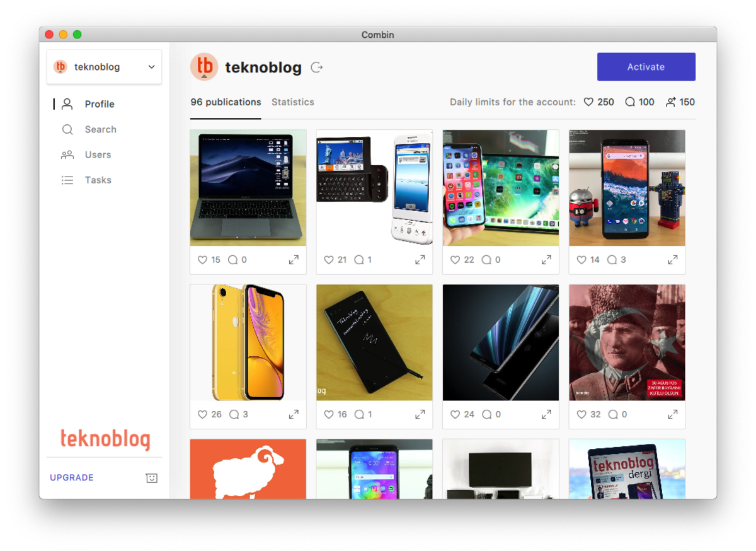Go to Search in the sidebar
756x551 pixels.
tap(100, 129)
